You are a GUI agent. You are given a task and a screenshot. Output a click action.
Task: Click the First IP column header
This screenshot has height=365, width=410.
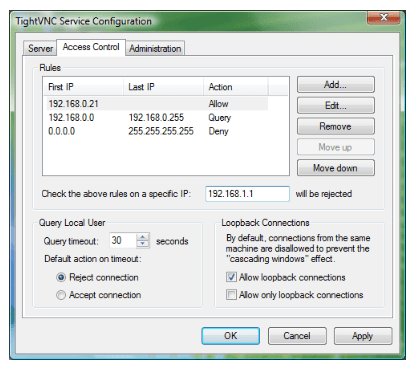(83, 87)
